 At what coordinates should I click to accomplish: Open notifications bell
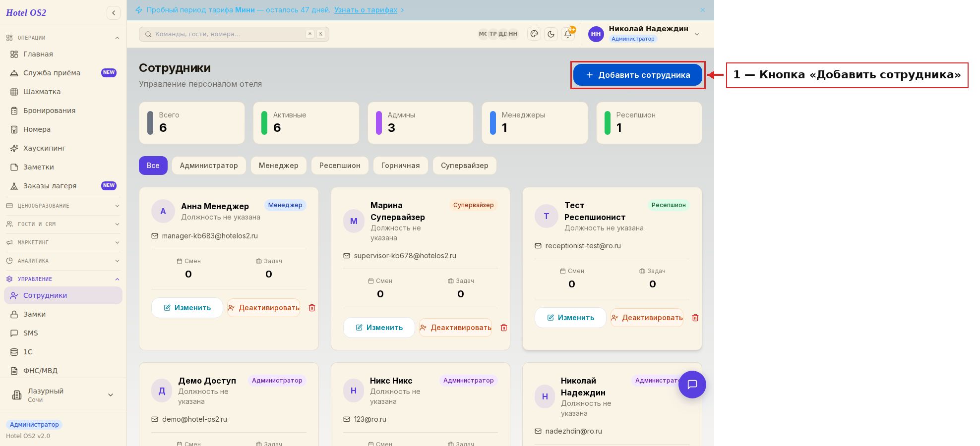(568, 34)
